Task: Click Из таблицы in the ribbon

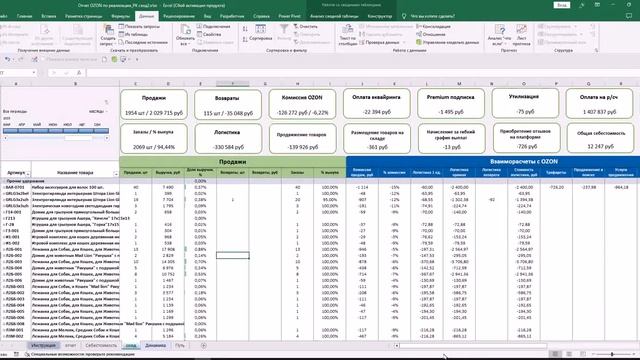Action: tap(133, 35)
